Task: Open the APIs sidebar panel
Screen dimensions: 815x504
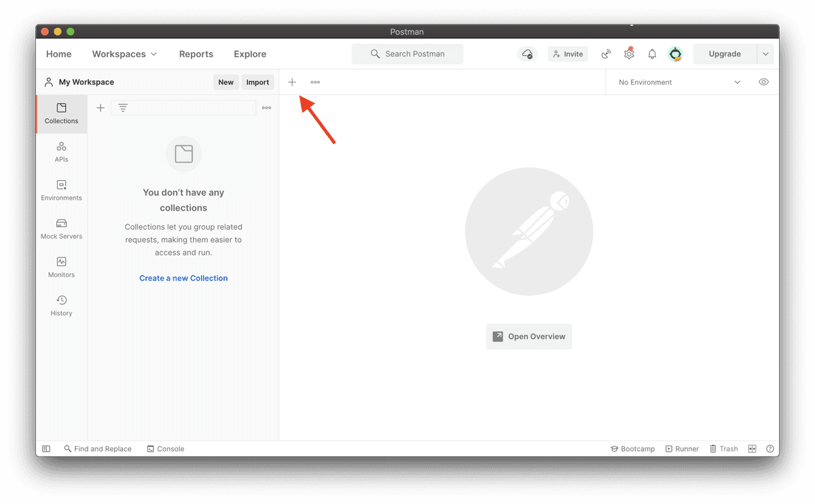Action: (61, 152)
